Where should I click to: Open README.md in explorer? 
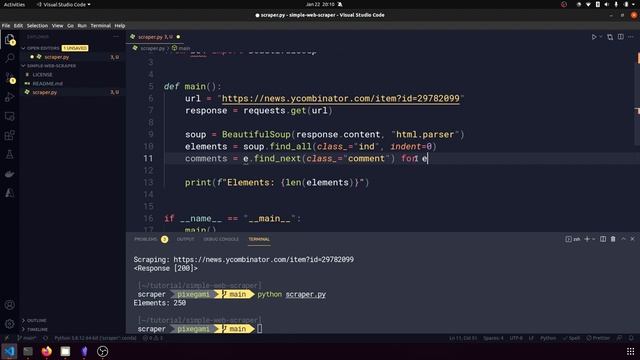[48, 83]
